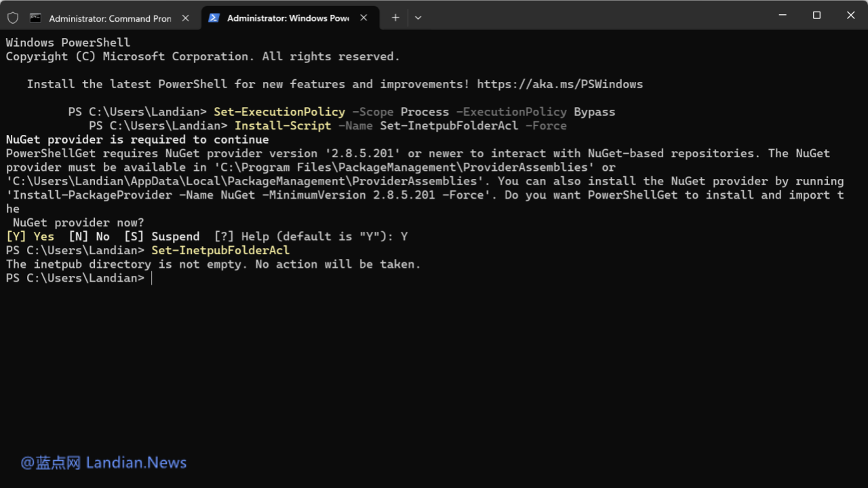This screenshot has width=868, height=488.
Task: Close the Windows PowerShell tab
Action: [x=363, y=18]
